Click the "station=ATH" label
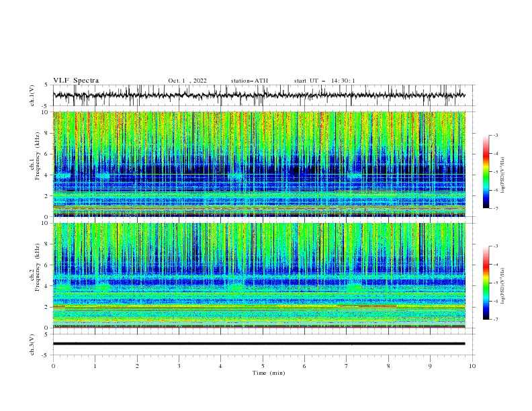This screenshot has height=411, width=532. point(249,81)
